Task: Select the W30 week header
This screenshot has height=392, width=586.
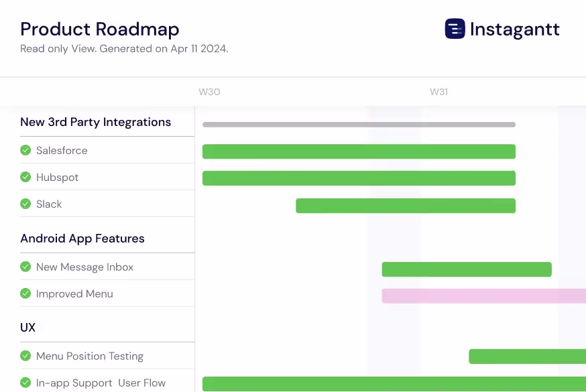Action: (209, 92)
